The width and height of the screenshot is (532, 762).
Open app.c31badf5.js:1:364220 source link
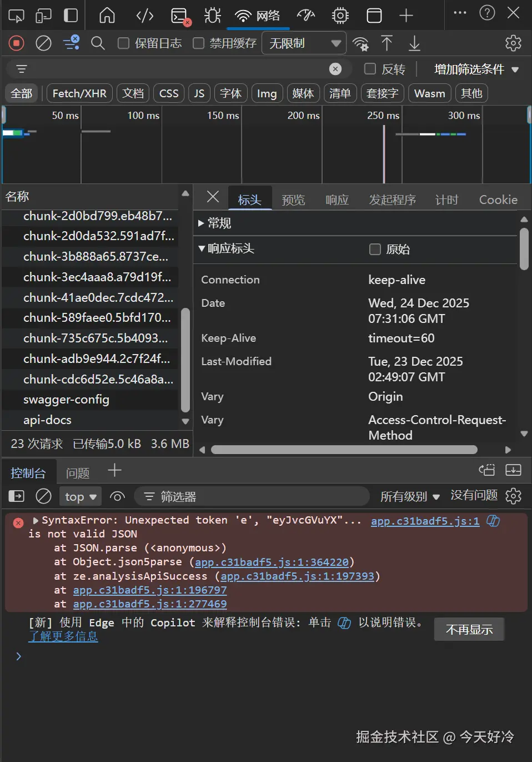point(272,562)
